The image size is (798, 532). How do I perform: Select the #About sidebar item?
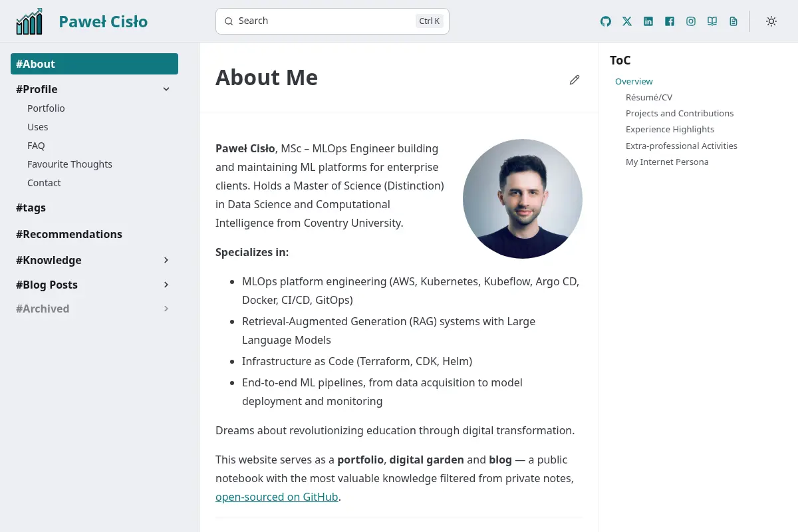click(x=94, y=64)
